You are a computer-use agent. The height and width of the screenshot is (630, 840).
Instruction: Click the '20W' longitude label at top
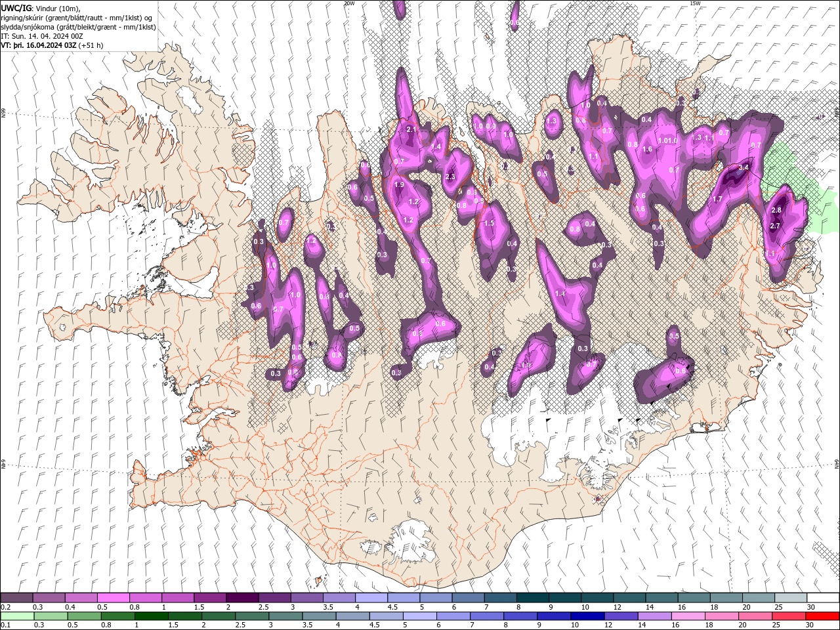(x=349, y=3)
